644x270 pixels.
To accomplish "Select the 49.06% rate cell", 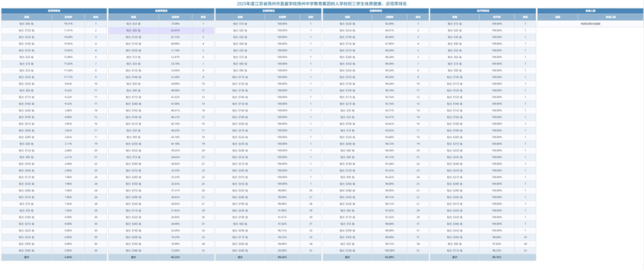I will tap(175, 91).
